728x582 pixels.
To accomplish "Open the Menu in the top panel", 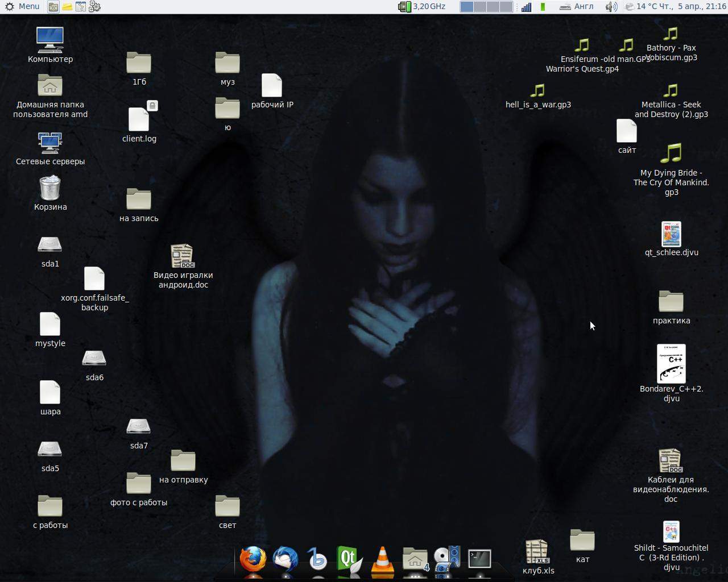I will (23, 6).
